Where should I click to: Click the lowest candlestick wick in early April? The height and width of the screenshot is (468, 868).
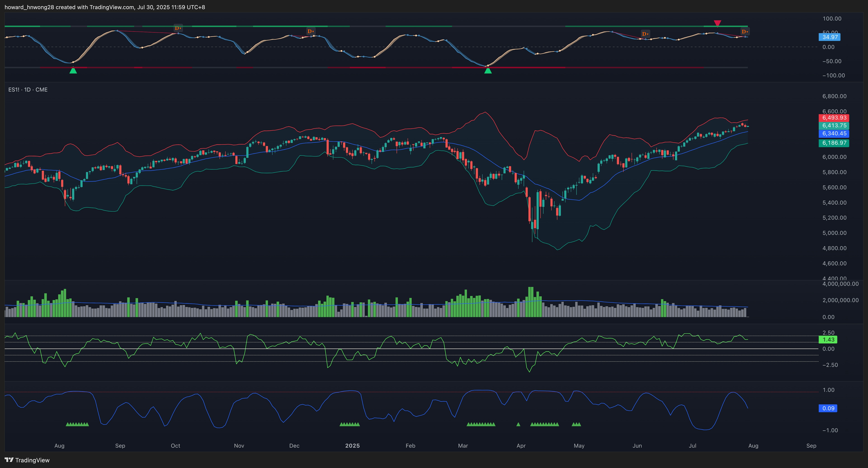point(532,235)
